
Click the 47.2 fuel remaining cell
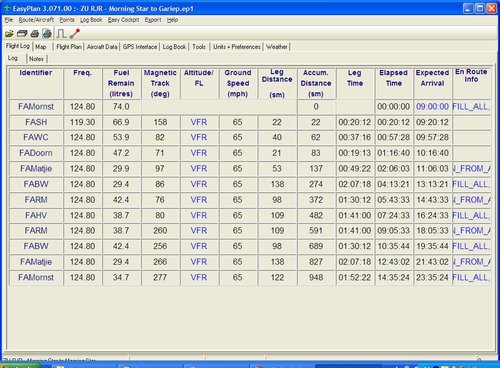(x=121, y=153)
